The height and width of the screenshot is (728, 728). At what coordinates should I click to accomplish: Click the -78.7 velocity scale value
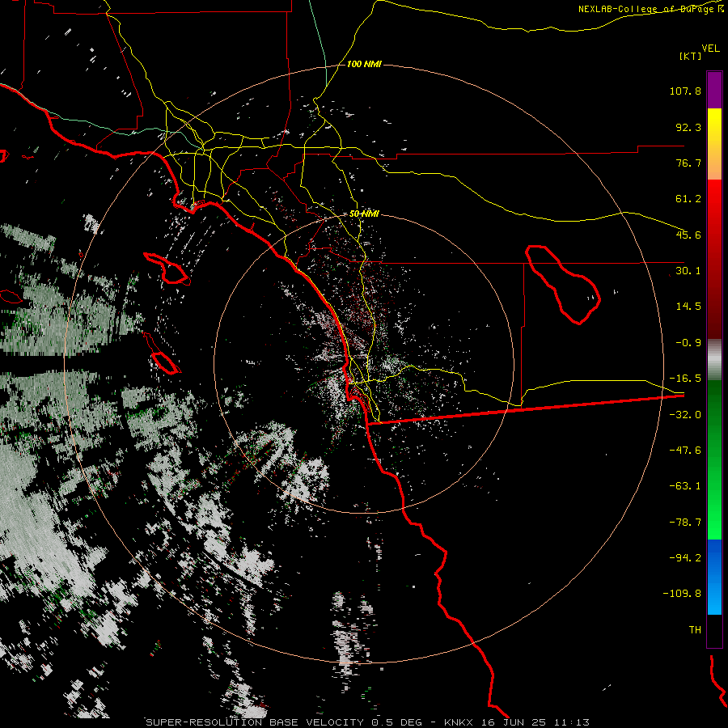(x=685, y=523)
